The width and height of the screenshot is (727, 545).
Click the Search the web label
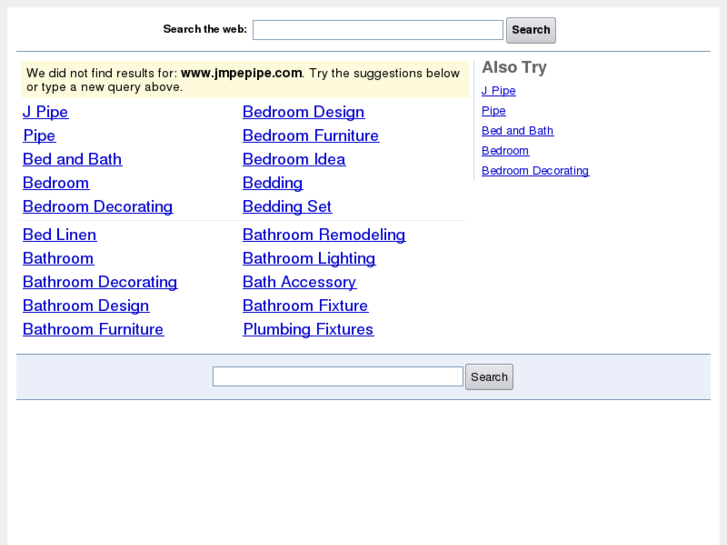click(x=205, y=29)
